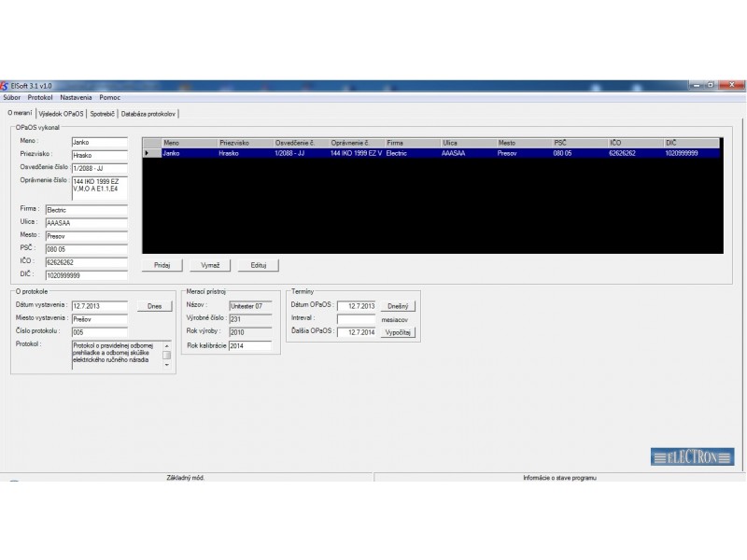Click the Rok výroby field
Screen dimensions: 747x560
[250, 332]
